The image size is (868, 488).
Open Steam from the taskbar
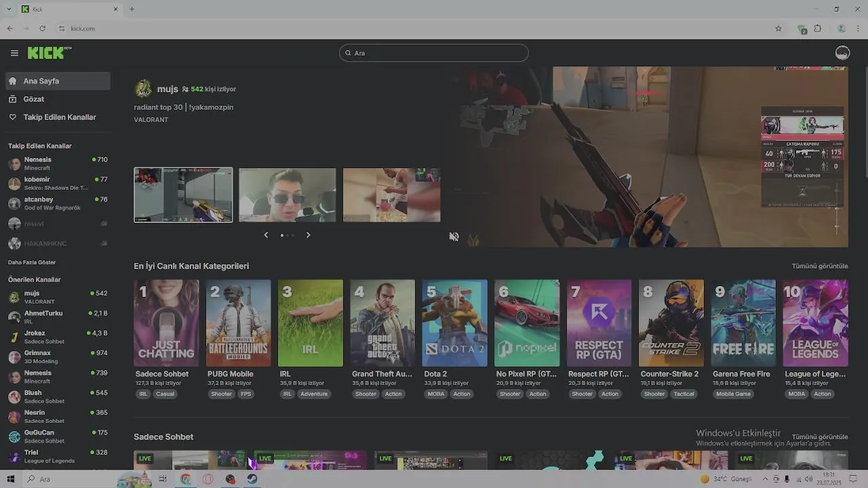[252, 479]
